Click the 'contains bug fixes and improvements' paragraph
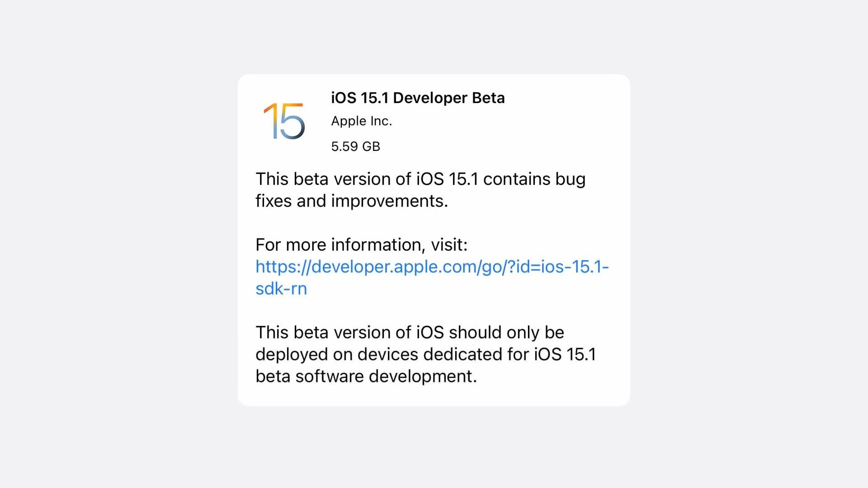This screenshot has height=488, width=868. point(420,190)
